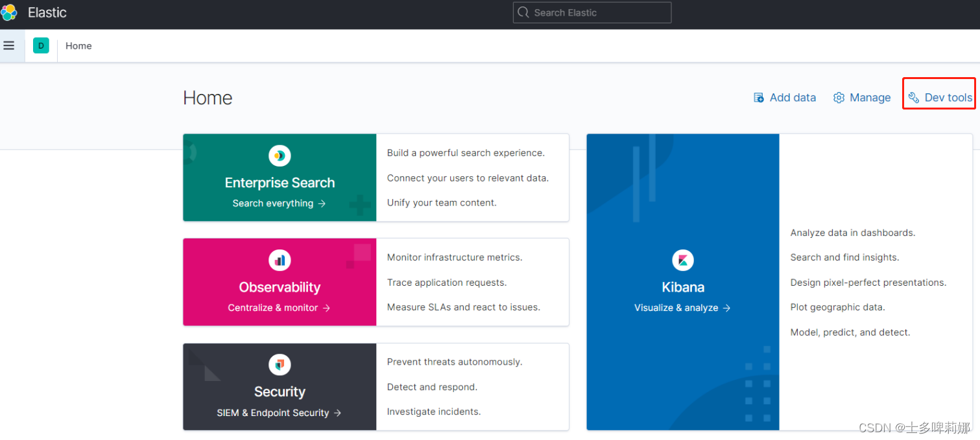This screenshot has width=980, height=440.
Task: Focus the Search Elastic input field
Action: coord(592,12)
